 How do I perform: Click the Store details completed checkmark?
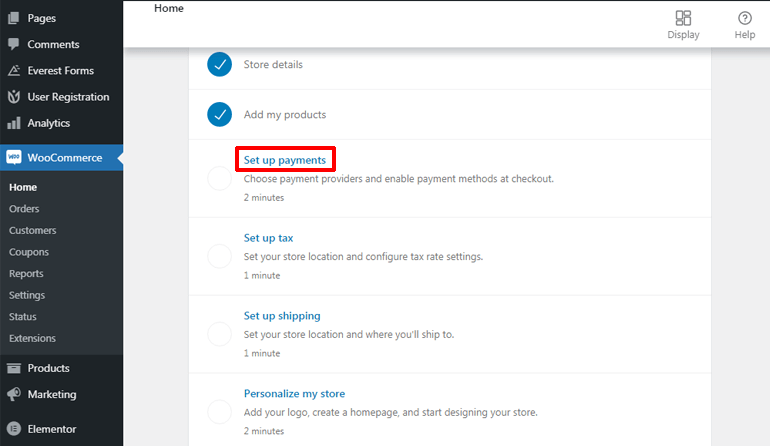[219, 64]
